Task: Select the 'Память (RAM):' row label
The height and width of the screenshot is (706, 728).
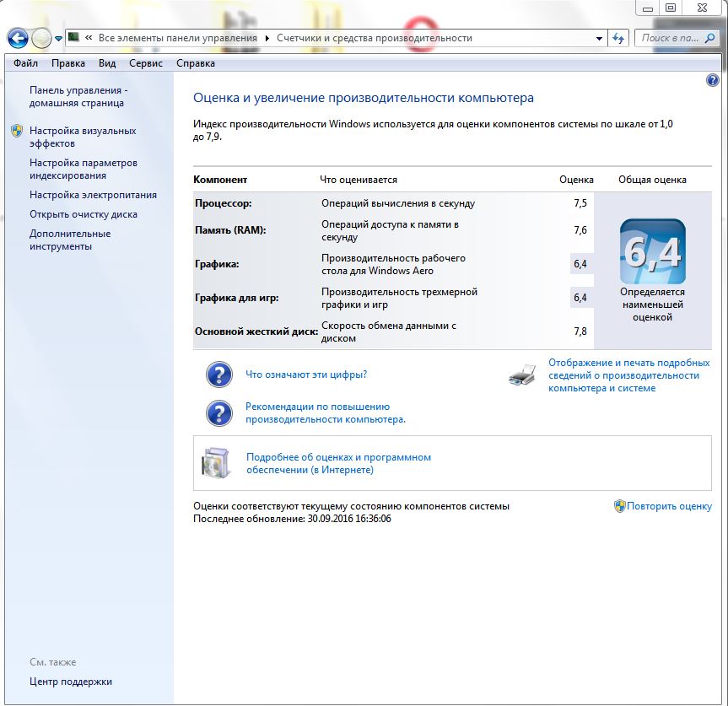Action: tap(230, 230)
